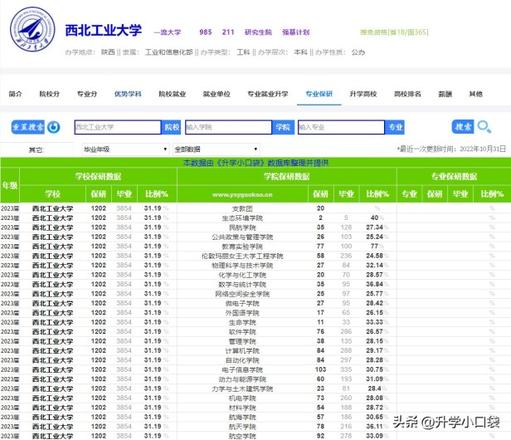
Task: Select the 微电子学院 cell
Action: click(242, 304)
